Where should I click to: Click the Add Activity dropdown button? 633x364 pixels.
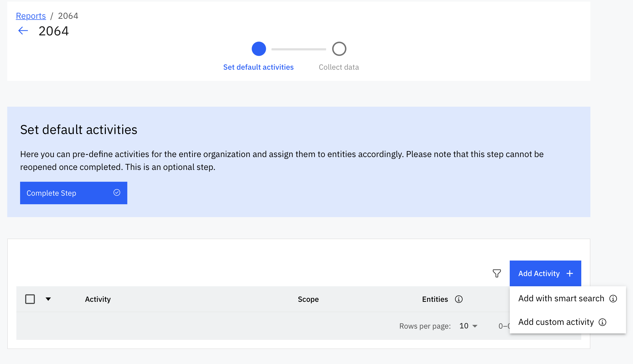pos(539,273)
